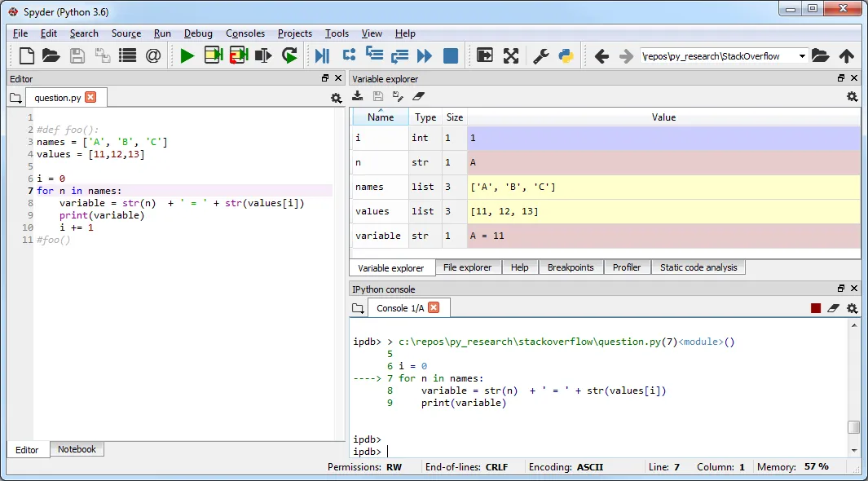868x481 pixels.
Task: Toggle fullscreen mode from the toolbar
Action: (511, 55)
